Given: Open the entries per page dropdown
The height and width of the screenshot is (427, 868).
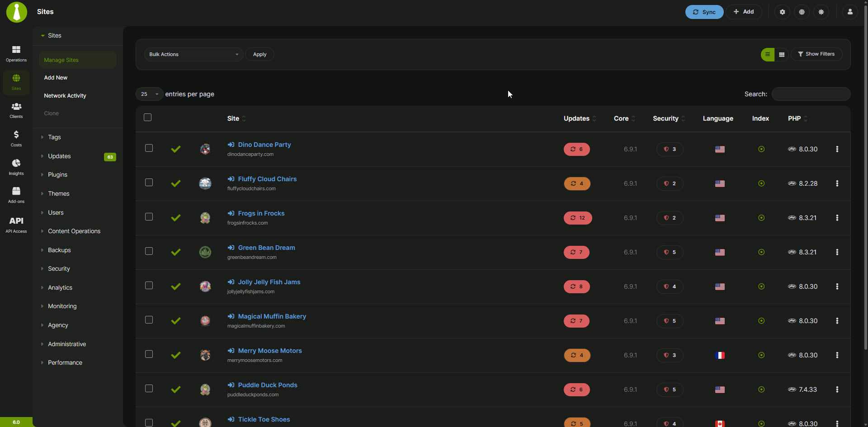Looking at the screenshot, I should coord(149,94).
